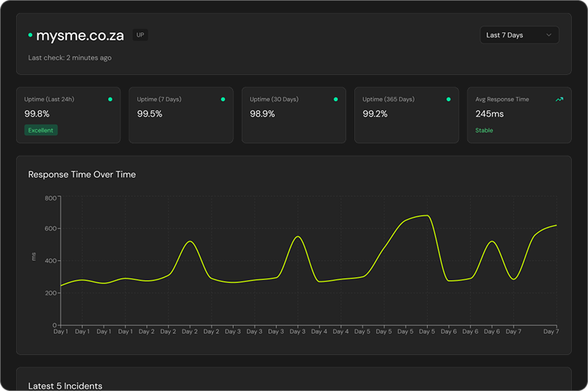Click the highest chart peak on Day 5

pyautogui.click(x=427, y=215)
